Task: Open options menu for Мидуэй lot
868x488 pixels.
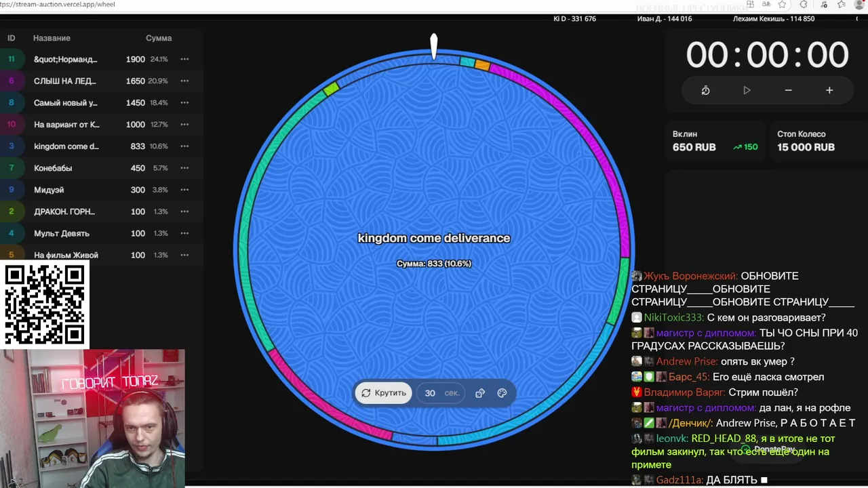Action: [x=184, y=190]
